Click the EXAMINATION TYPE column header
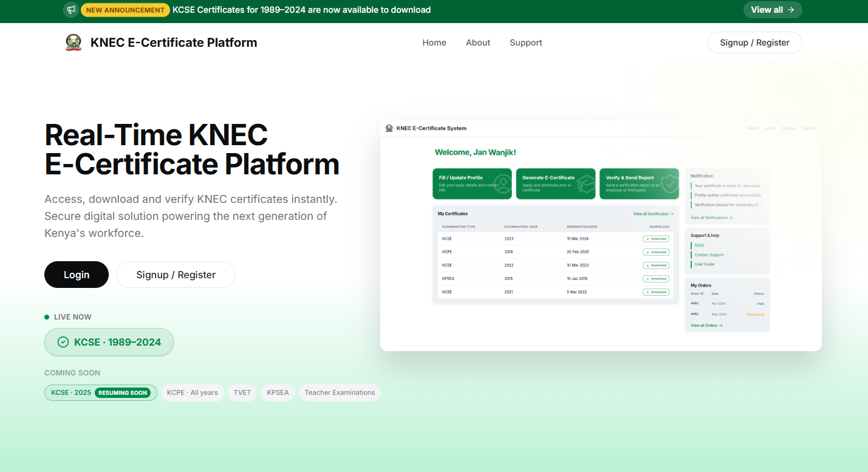 (x=459, y=227)
